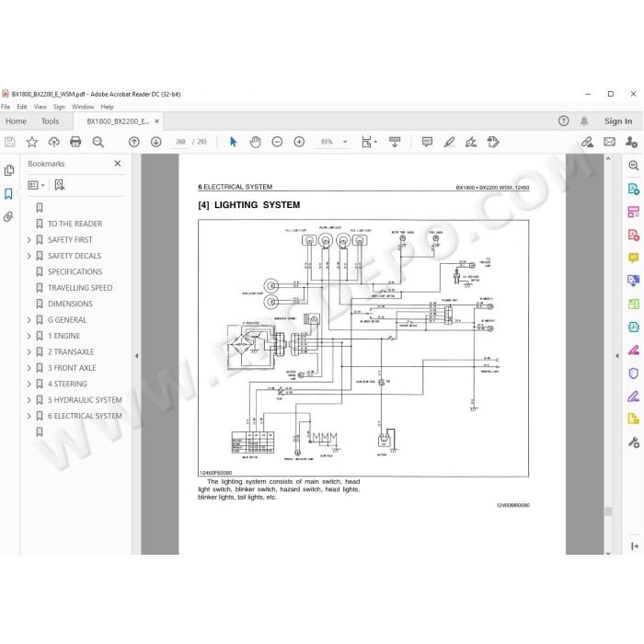Open the Edit menu
644x644 pixels.
pos(22,107)
